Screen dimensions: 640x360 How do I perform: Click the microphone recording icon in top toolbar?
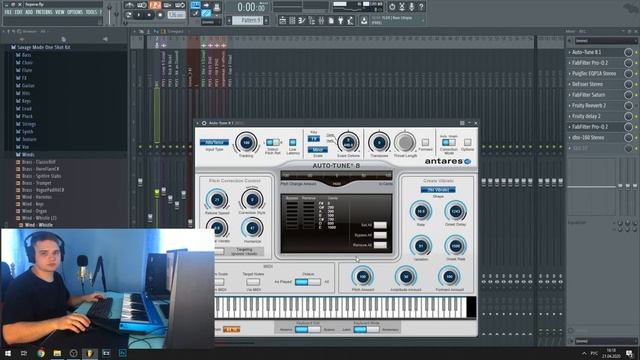411,7
